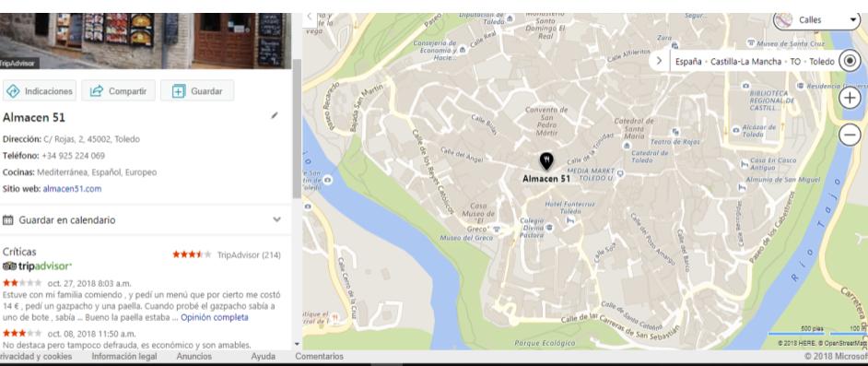
Task: Expand the breadcrumb chevron before España
Action: click(659, 61)
